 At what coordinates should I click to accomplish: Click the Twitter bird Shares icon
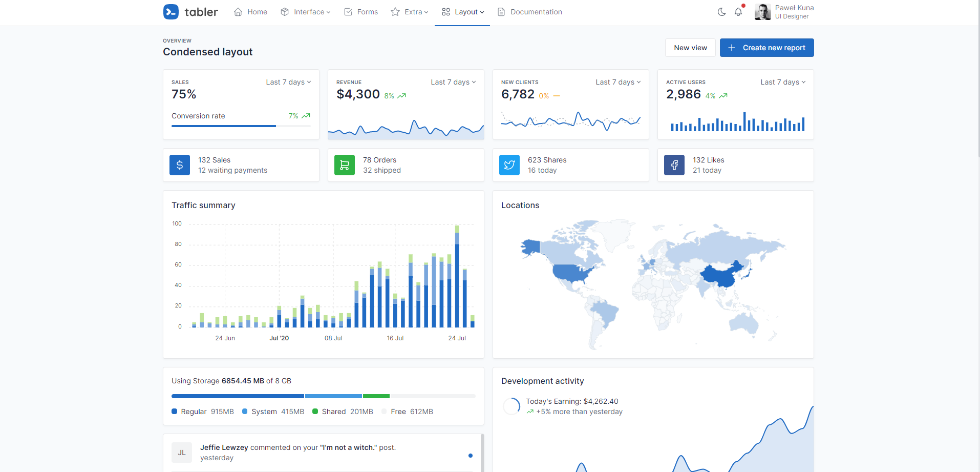click(509, 165)
